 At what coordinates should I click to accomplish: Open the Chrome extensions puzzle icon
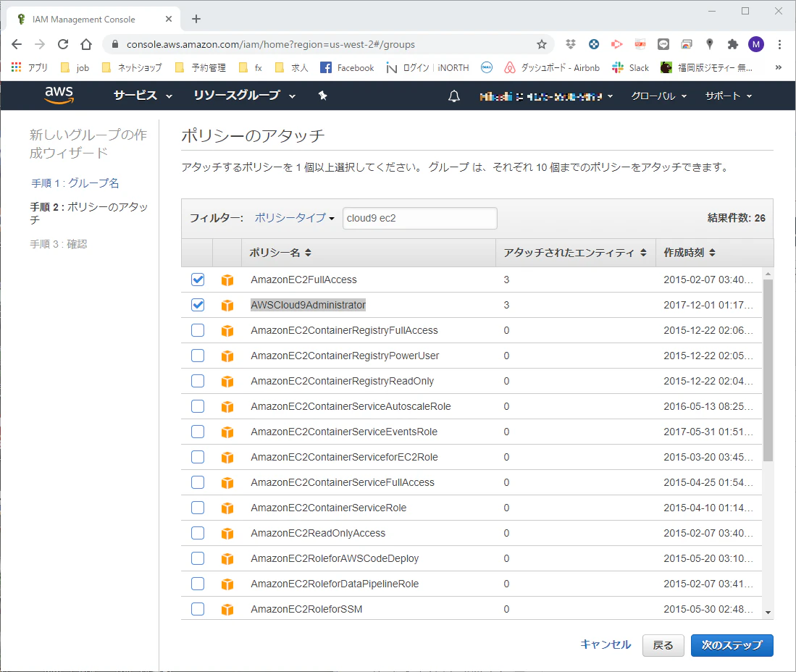click(732, 44)
